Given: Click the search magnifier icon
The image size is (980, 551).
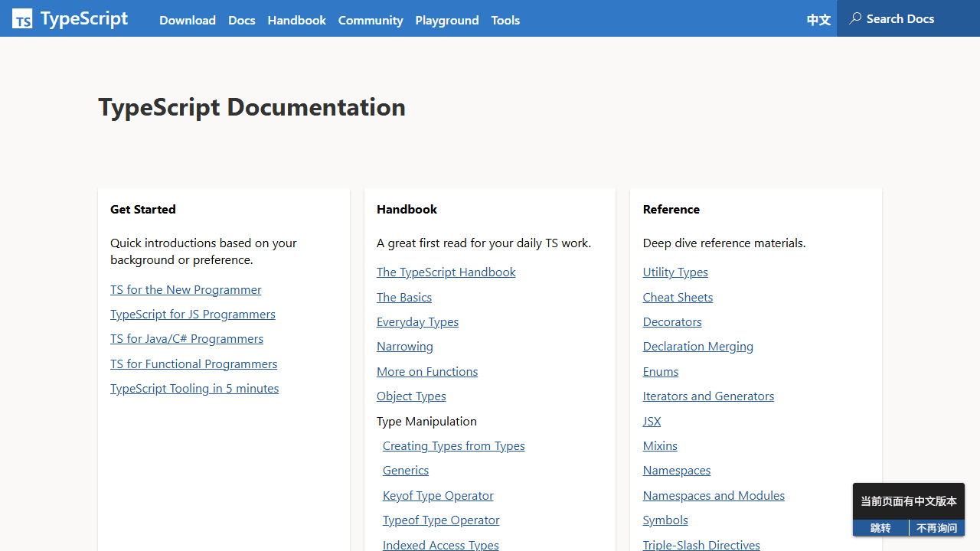Looking at the screenshot, I should click(855, 18).
